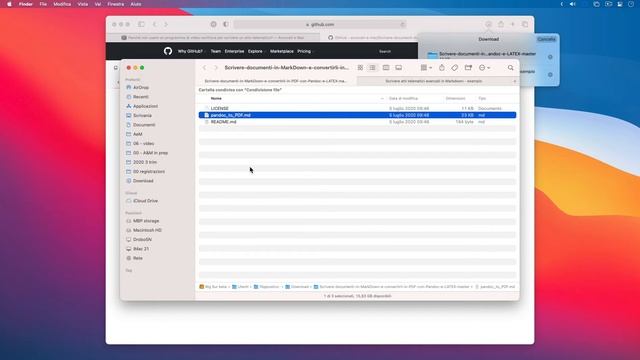This screenshot has height=360, width=640.
Task: Open the File menu
Action: (43, 4)
